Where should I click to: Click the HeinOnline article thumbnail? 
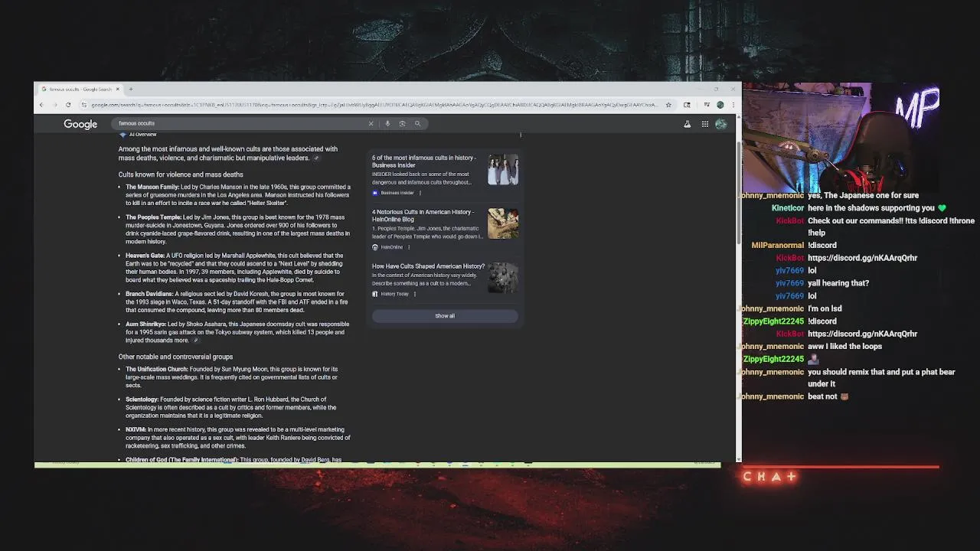(503, 223)
